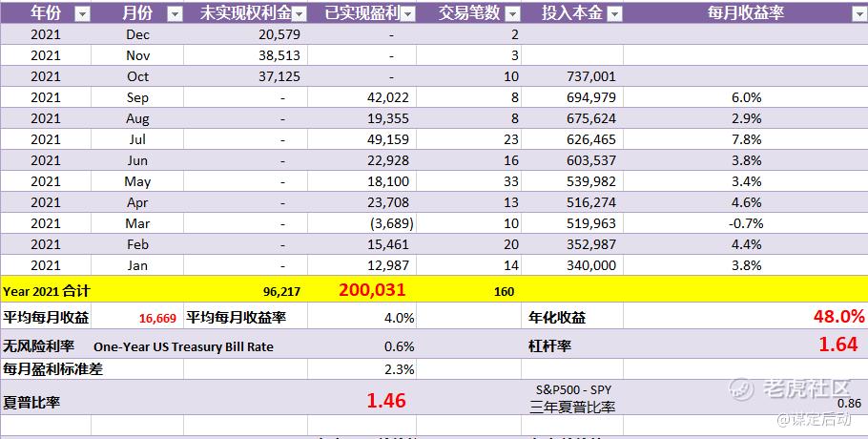Click the 694,979 invested capital cell
This screenshot has width=868, height=439.
click(x=572, y=97)
